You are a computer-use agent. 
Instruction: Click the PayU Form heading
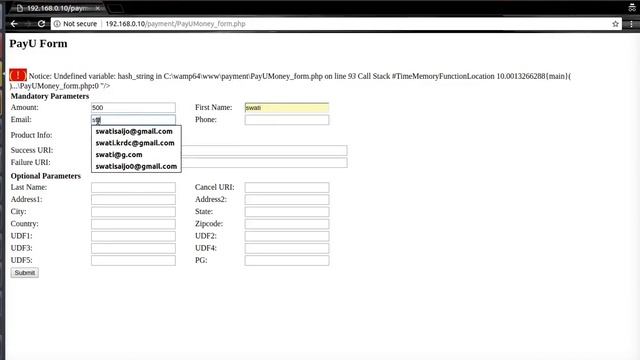[x=38, y=44]
